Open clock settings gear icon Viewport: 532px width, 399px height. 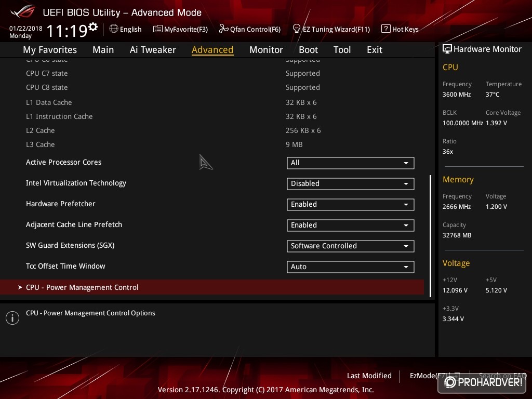coord(93,27)
